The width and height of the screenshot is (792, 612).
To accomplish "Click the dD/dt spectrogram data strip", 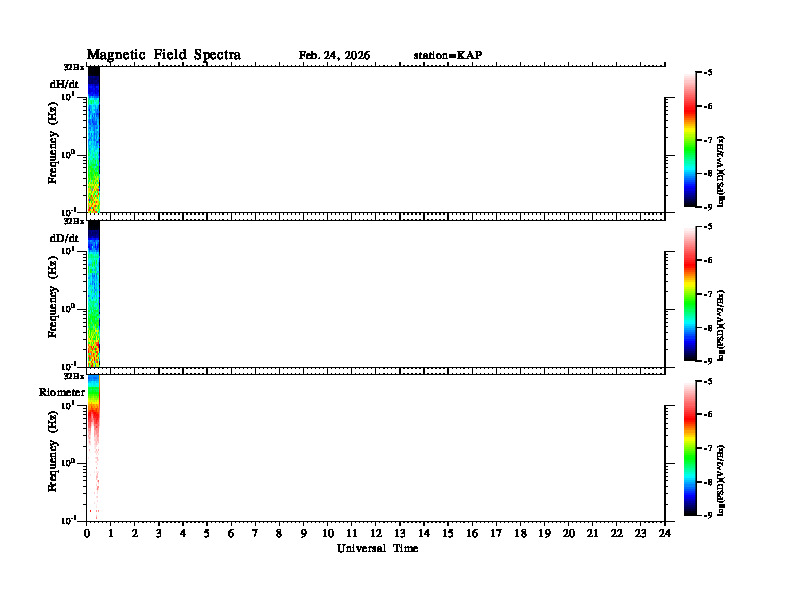I will click(x=94, y=293).
